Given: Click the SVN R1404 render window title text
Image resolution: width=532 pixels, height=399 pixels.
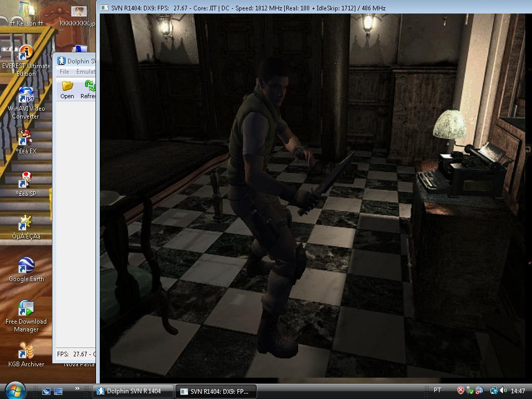Looking at the screenshot, I should click(x=248, y=8).
